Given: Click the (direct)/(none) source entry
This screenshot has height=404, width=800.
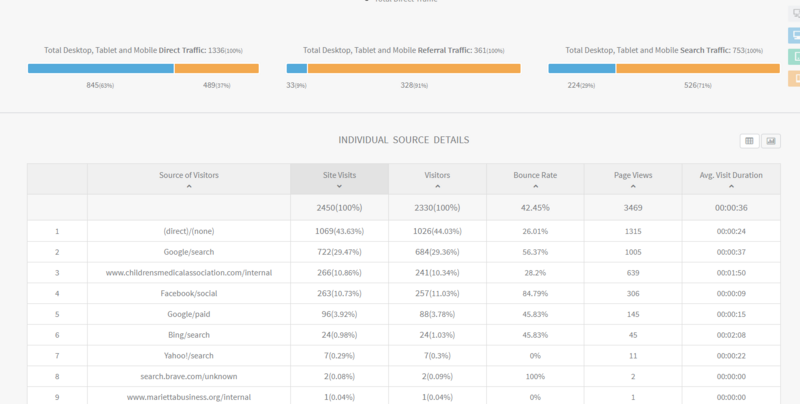Looking at the screenshot, I should 188,231.
